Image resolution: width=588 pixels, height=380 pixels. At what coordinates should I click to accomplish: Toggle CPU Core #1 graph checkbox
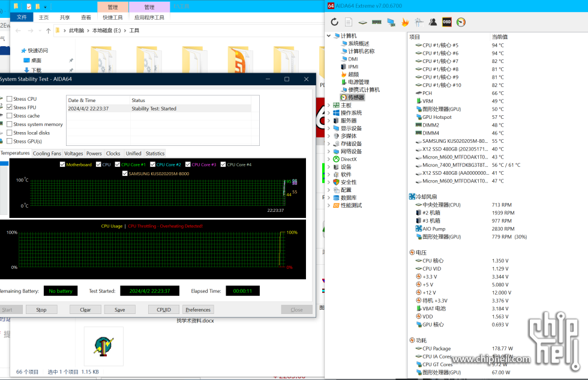[x=118, y=164]
